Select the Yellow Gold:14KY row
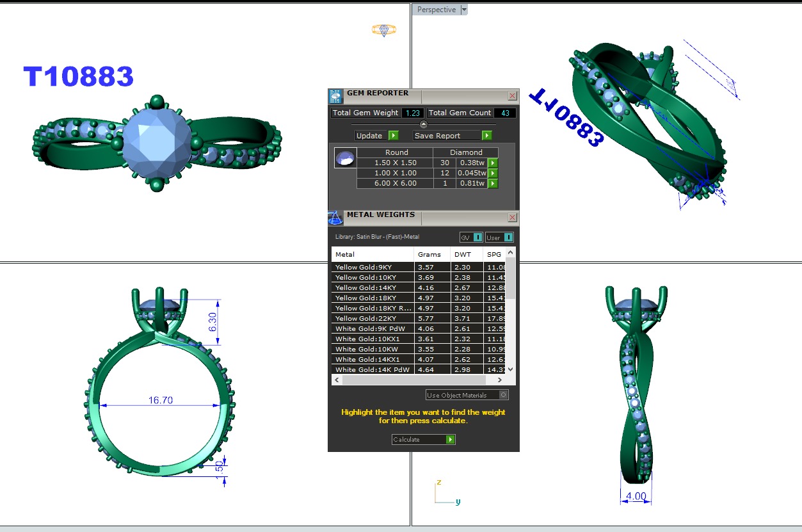Screen dimensions: 802x532 pos(373,287)
